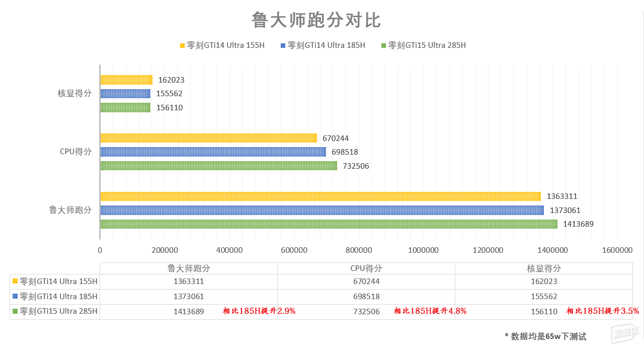Click the 156110 data label beside the bar

click(169, 107)
